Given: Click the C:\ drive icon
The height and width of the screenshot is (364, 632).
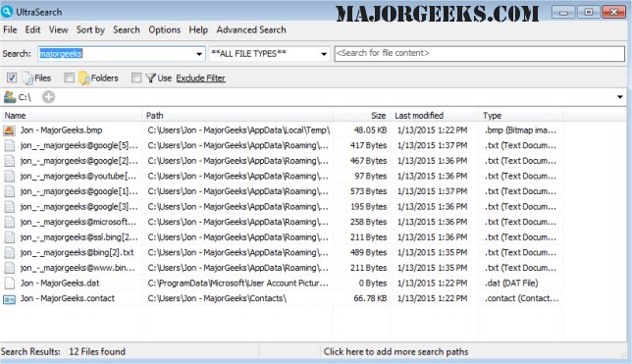Looking at the screenshot, I should pyautogui.click(x=9, y=97).
